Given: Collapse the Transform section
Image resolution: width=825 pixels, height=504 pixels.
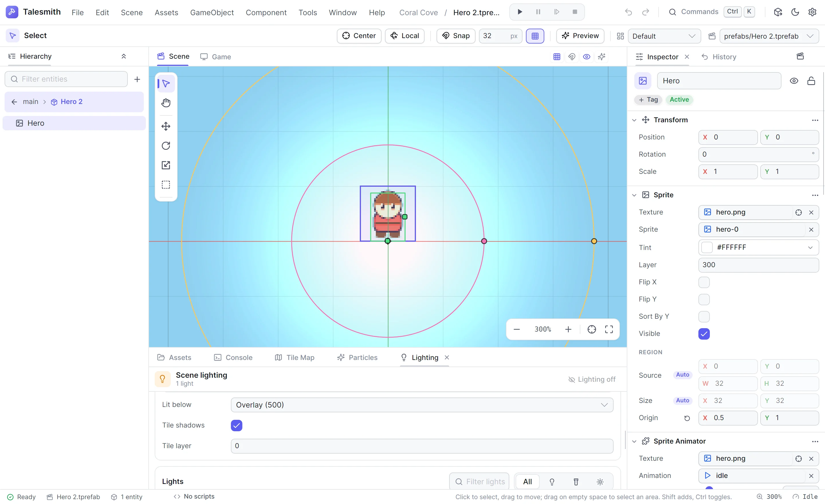Looking at the screenshot, I should (634, 120).
